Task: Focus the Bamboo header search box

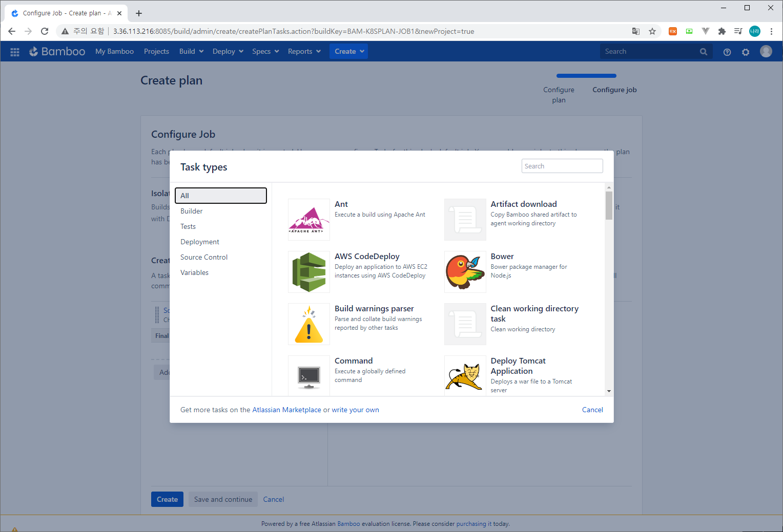Action: click(x=656, y=51)
